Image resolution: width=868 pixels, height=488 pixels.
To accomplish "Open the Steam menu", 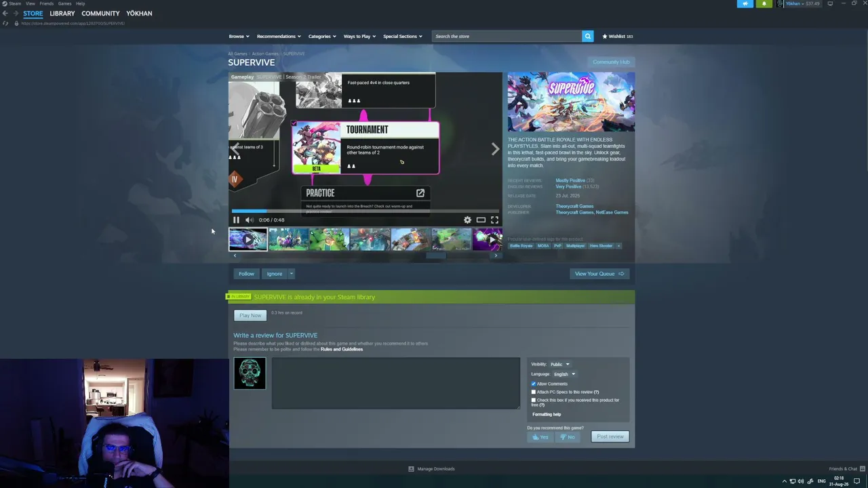I will tap(15, 3).
